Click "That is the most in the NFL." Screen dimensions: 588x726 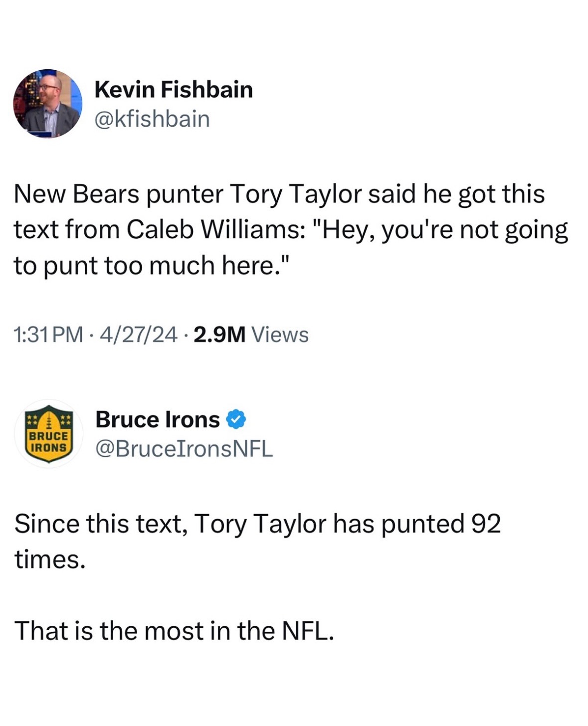click(x=174, y=631)
